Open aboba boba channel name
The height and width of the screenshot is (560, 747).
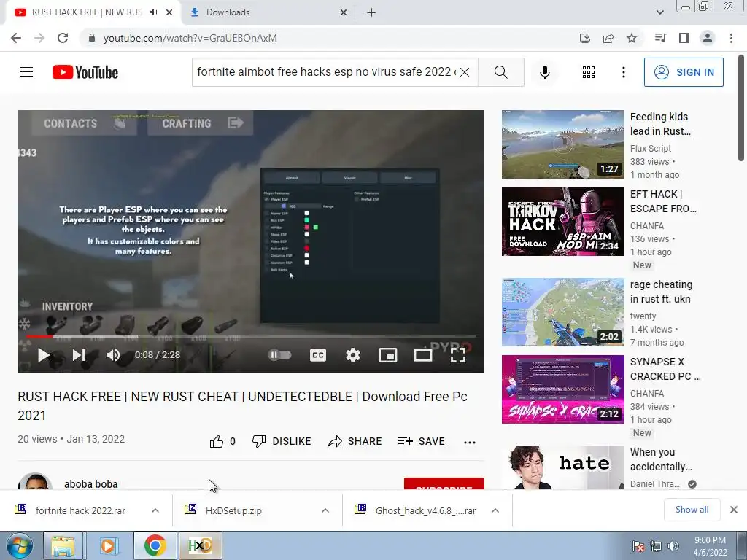[91, 484]
